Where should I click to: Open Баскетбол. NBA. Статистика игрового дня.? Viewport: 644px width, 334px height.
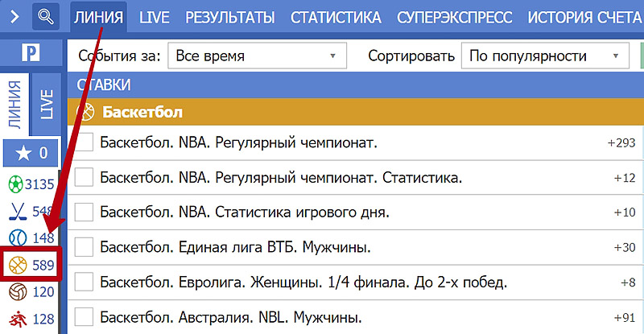[x=245, y=212]
